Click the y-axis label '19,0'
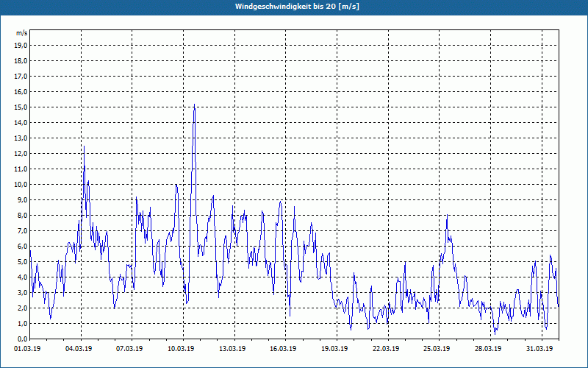The image size is (588, 368). pos(21,46)
